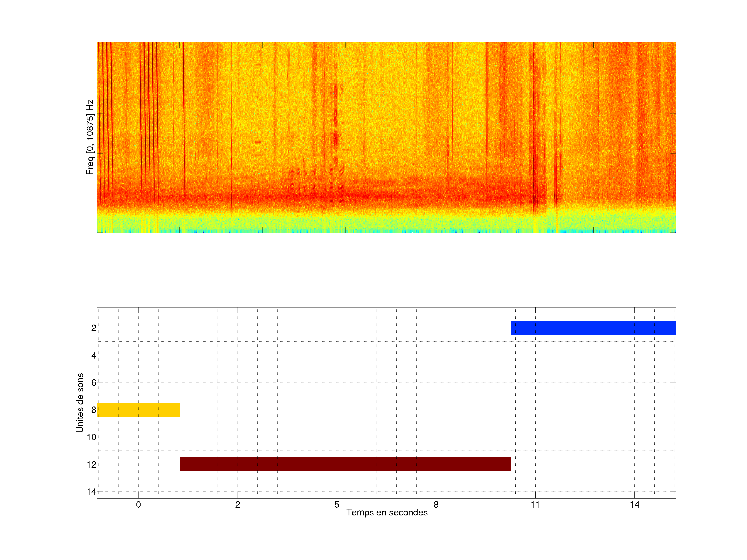This screenshot has height=560, width=747.
Task: Click the yellow bar at unit 8
Action: click(138, 409)
